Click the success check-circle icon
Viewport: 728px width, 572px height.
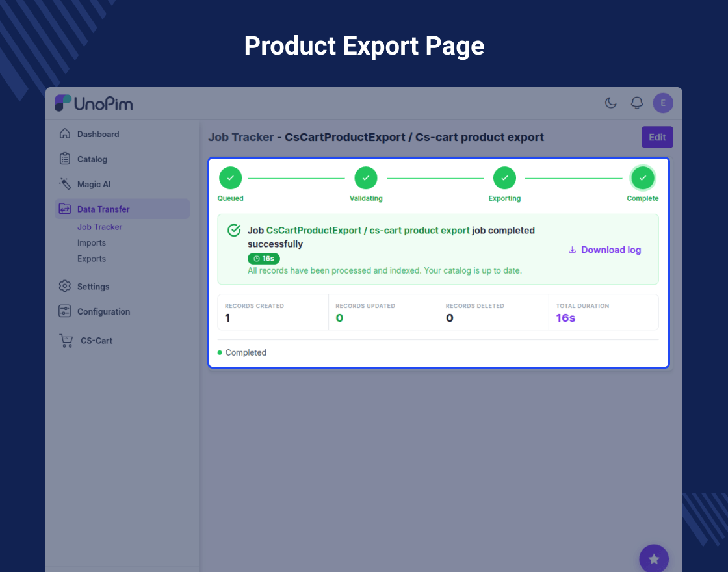[x=234, y=230]
